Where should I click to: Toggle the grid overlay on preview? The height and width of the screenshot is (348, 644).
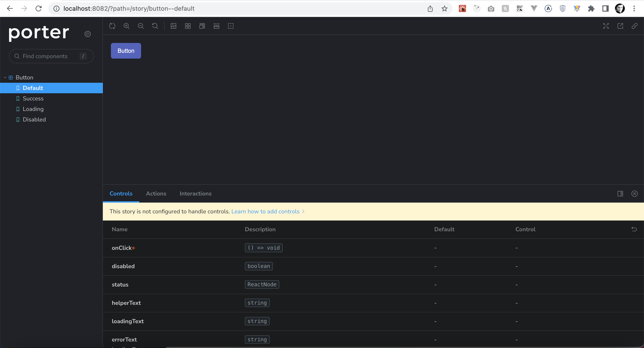[188, 26]
